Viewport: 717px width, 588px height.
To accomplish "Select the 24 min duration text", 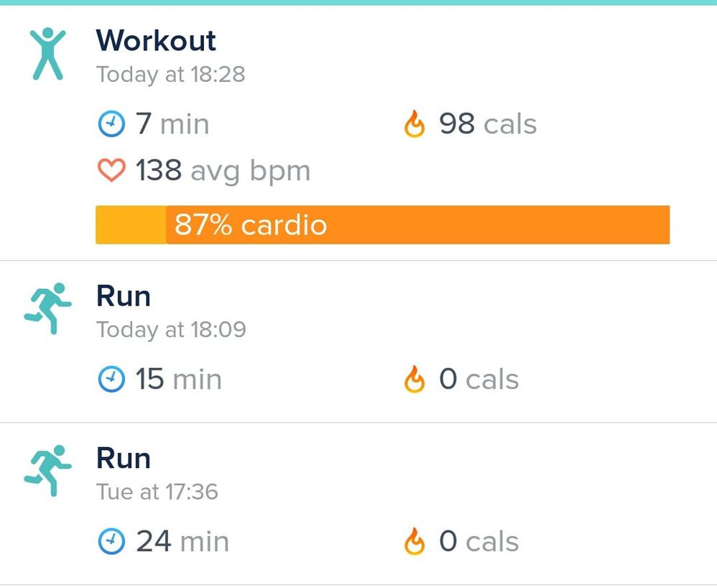I will pos(182,542).
